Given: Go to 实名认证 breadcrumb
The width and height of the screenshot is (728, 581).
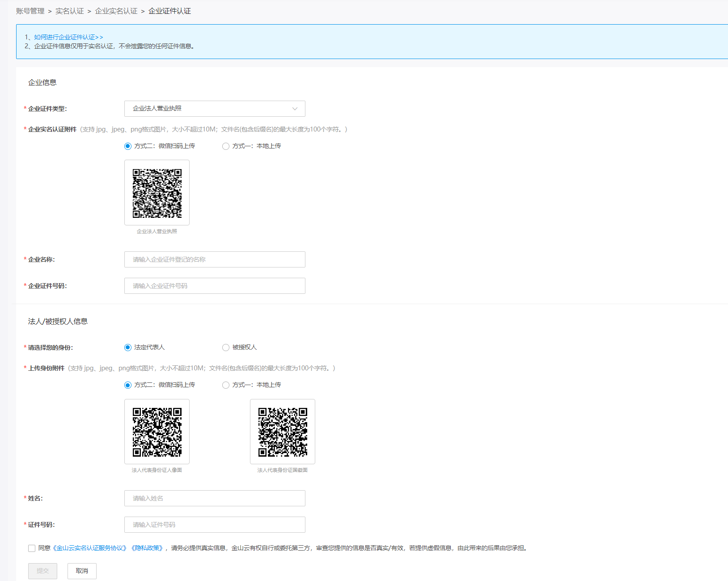Looking at the screenshot, I should pos(70,11).
